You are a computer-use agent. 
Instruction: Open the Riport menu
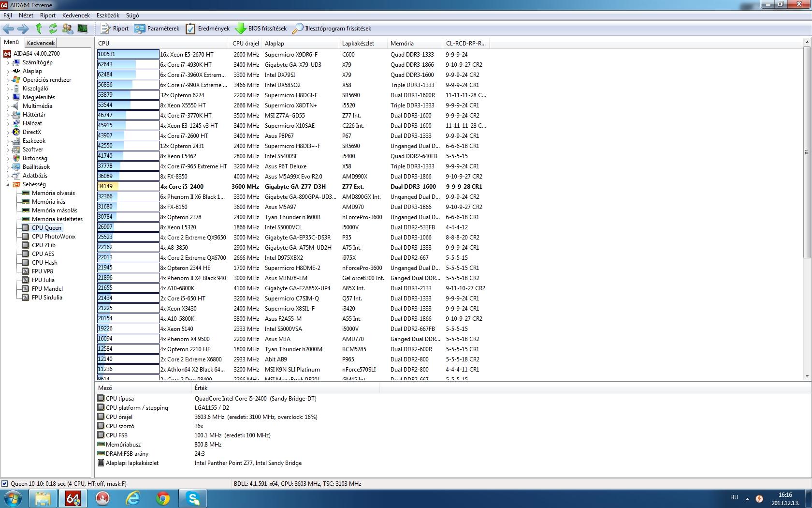[x=48, y=15]
